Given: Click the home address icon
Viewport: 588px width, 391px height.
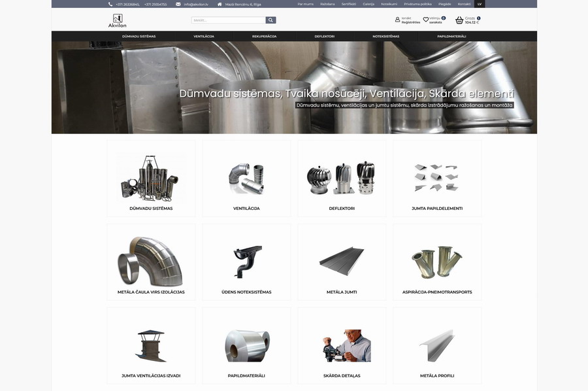Looking at the screenshot, I should tap(220, 4).
